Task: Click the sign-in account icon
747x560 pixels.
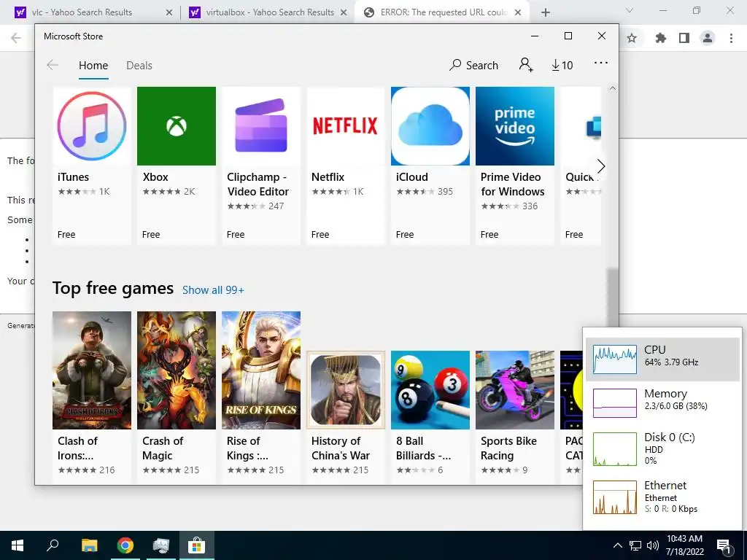Action: (x=526, y=65)
